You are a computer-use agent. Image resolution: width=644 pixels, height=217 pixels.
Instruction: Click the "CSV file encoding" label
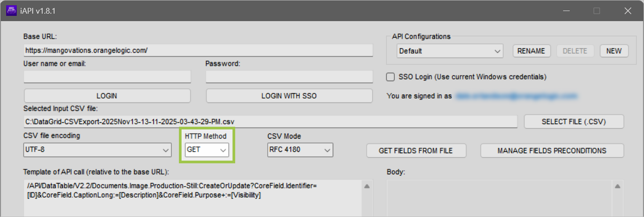pos(52,136)
